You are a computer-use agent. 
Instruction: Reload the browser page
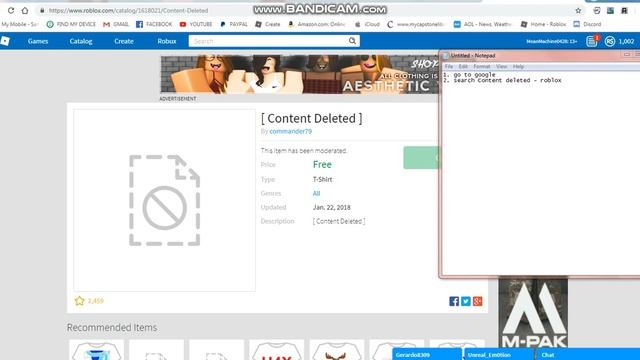[11, 10]
